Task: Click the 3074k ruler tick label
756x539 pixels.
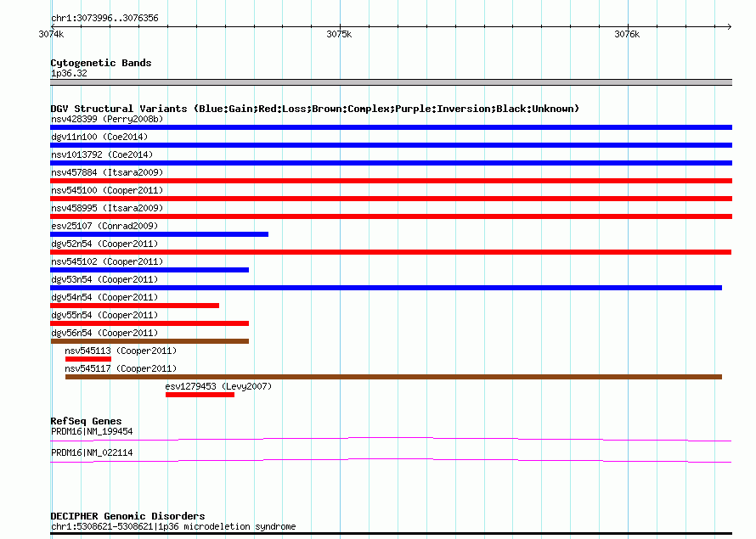Action: pos(51,34)
